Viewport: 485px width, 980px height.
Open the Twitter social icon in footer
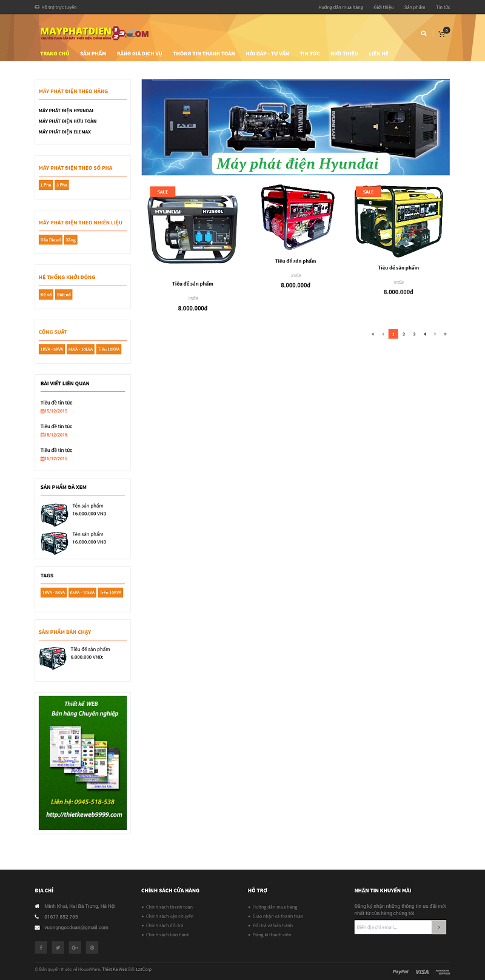pos(58,947)
